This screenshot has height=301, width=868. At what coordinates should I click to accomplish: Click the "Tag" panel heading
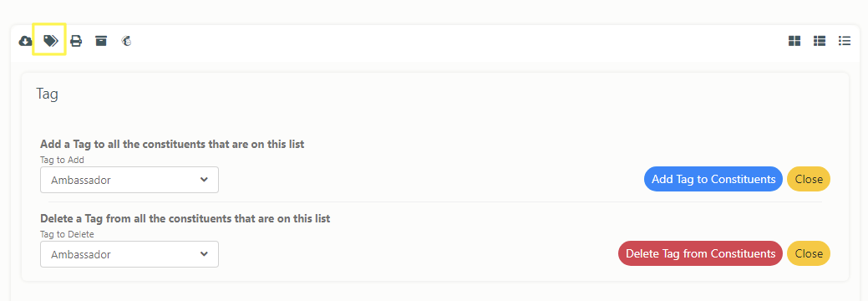click(47, 94)
